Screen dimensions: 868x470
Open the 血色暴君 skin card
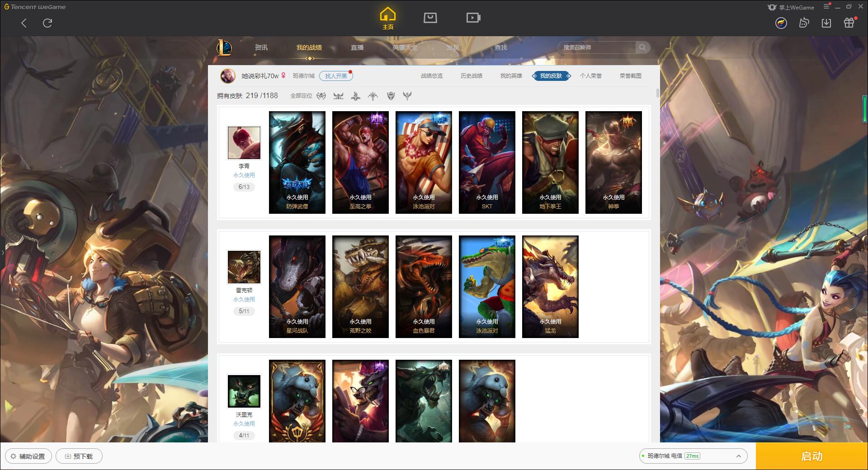(424, 287)
